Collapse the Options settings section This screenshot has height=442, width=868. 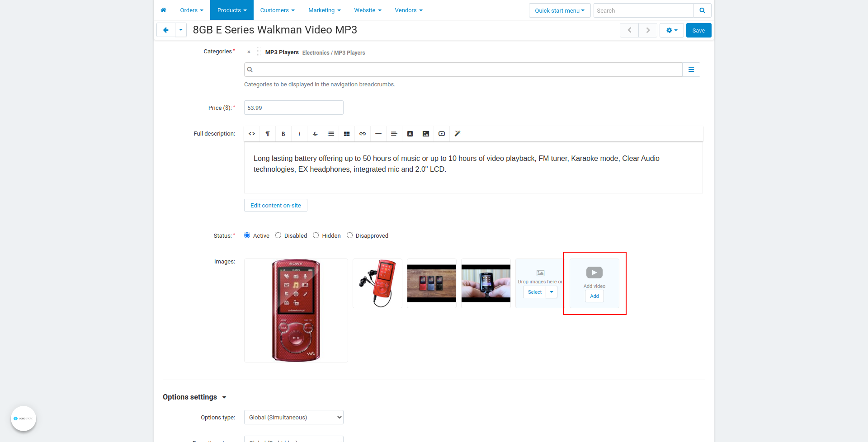pos(194,397)
